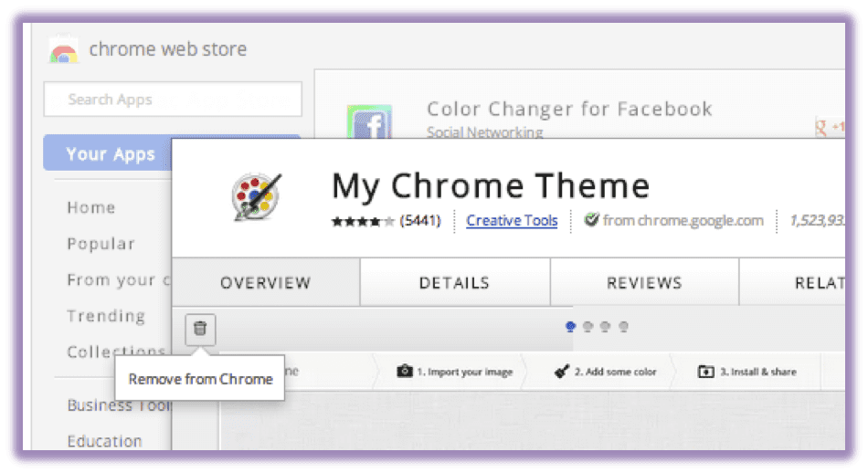The image size is (868, 473).
Task: Open the From your circles entry
Action: pos(119,280)
